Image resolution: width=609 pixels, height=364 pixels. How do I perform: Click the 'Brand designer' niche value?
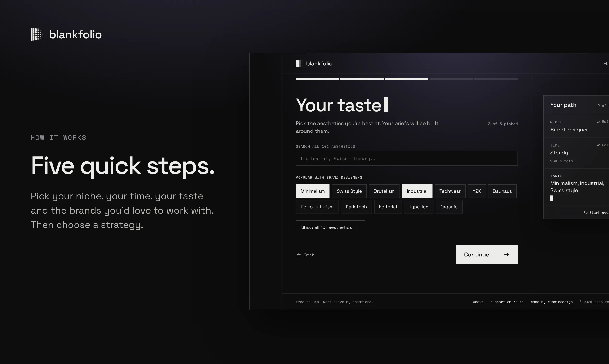pos(569,130)
